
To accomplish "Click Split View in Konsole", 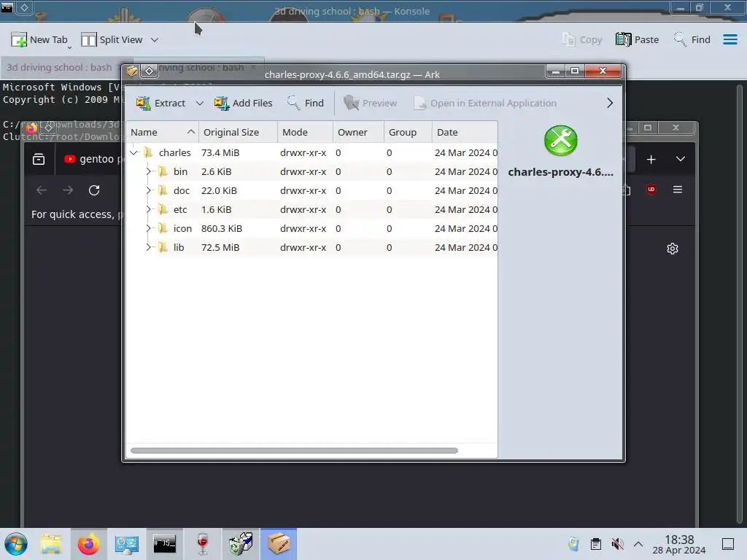I will (x=112, y=40).
